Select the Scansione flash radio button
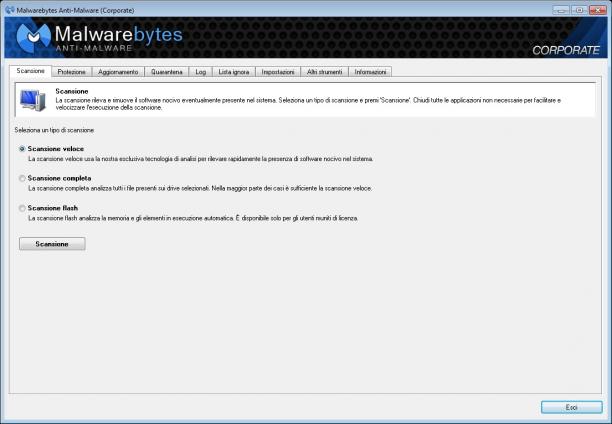The image size is (612, 424). [x=22, y=208]
